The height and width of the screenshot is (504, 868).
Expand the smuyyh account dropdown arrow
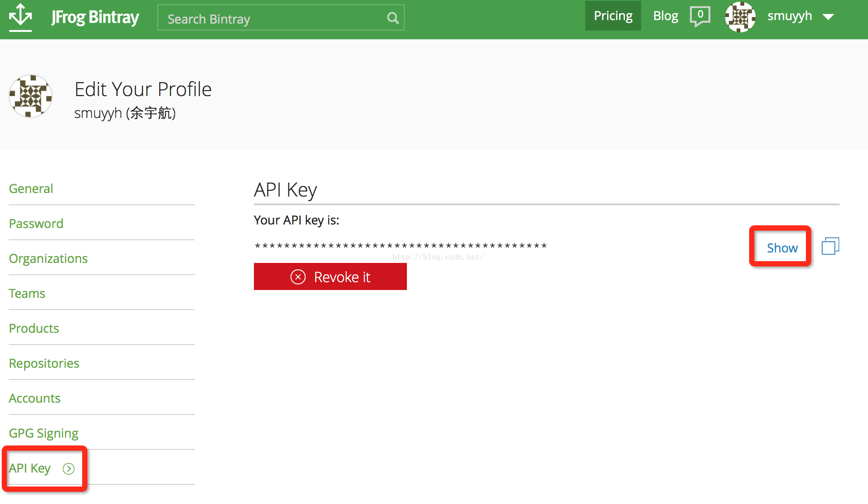pyautogui.click(x=828, y=17)
